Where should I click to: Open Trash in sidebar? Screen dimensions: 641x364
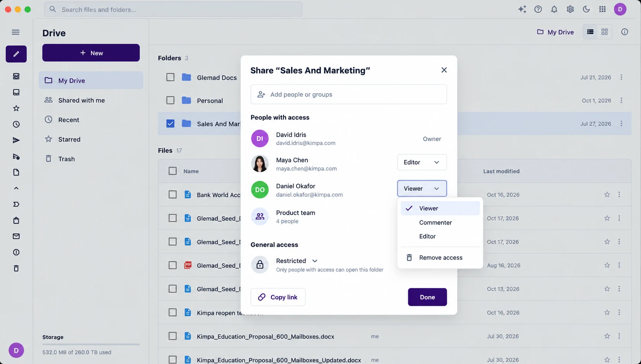click(91, 159)
